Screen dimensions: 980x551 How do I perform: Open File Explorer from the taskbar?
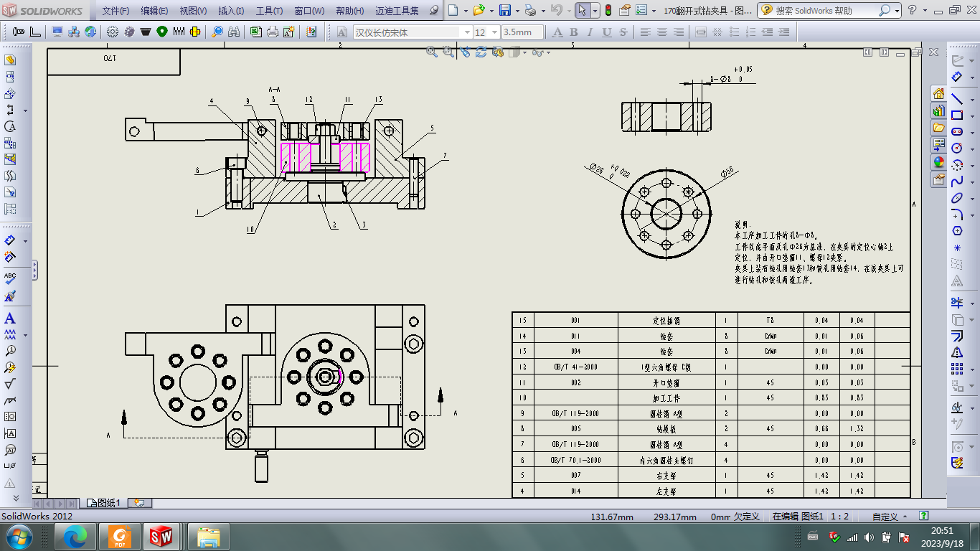coord(209,536)
